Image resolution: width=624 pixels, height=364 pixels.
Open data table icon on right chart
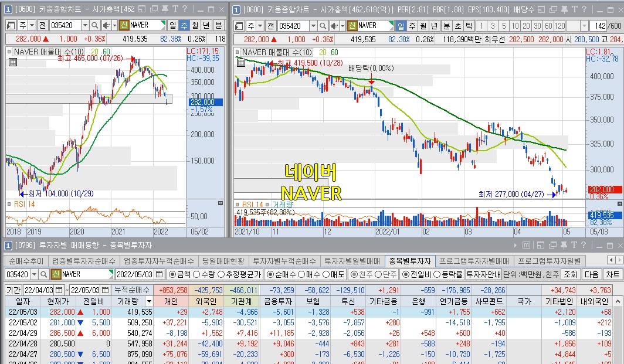pyautogui.click(x=241, y=63)
